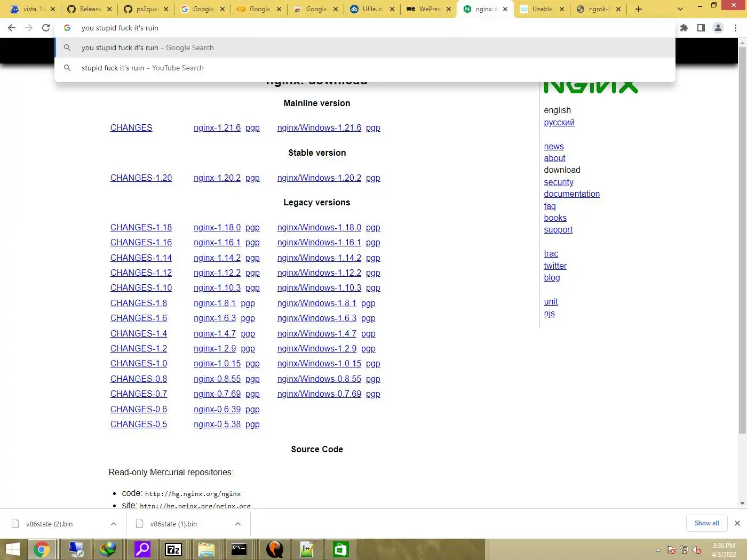747x560 pixels.
Task: Click the scrollbar down arrow
Action: pos(742,503)
